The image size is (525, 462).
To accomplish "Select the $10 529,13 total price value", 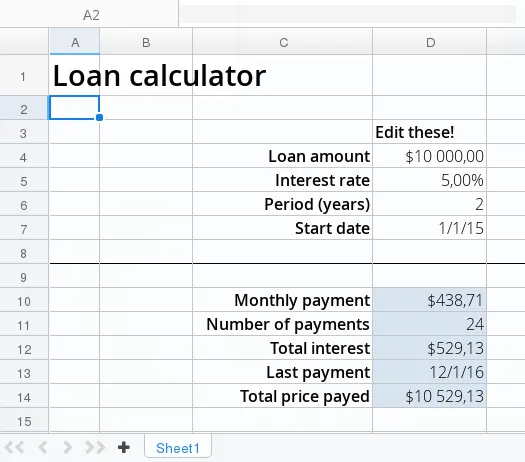I will pos(429,396).
